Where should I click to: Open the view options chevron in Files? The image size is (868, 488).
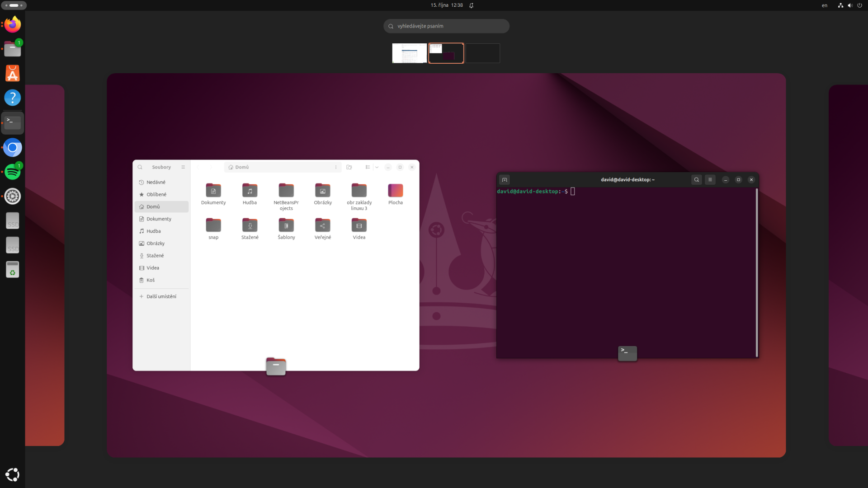[x=377, y=167]
